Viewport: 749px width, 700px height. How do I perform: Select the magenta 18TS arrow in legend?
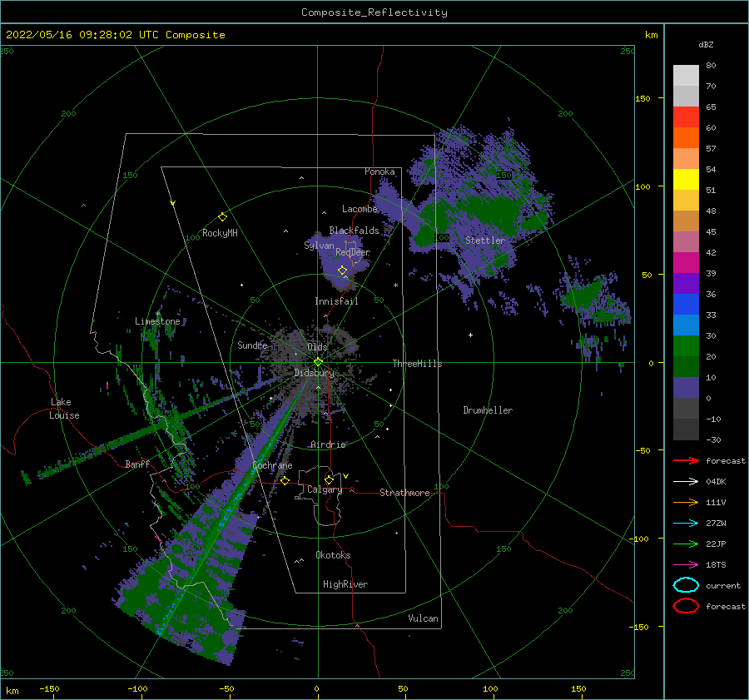tap(686, 565)
